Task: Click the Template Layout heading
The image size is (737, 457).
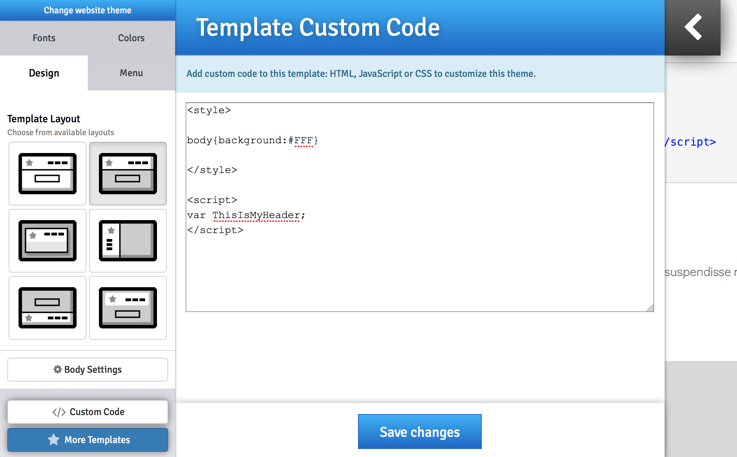Action: point(44,118)
